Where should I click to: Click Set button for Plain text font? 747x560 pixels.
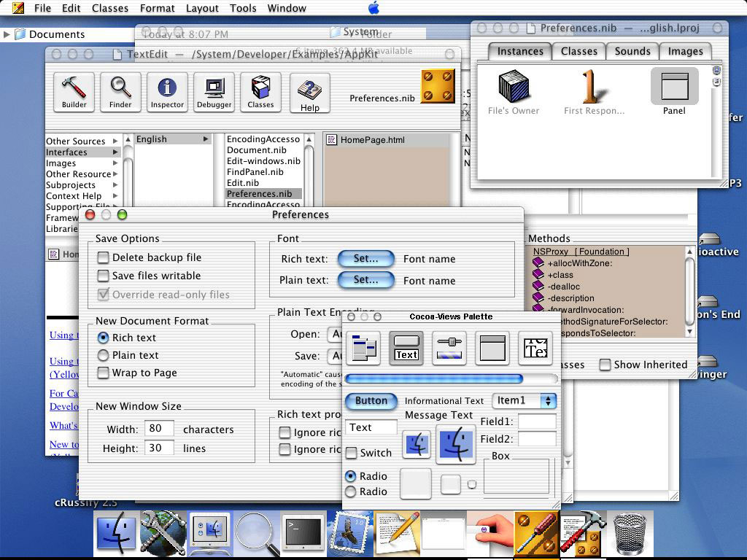point(366,280)
